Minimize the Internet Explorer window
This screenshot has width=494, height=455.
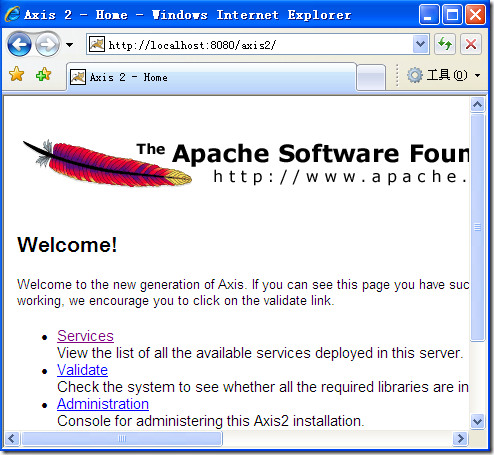(429, 15)
